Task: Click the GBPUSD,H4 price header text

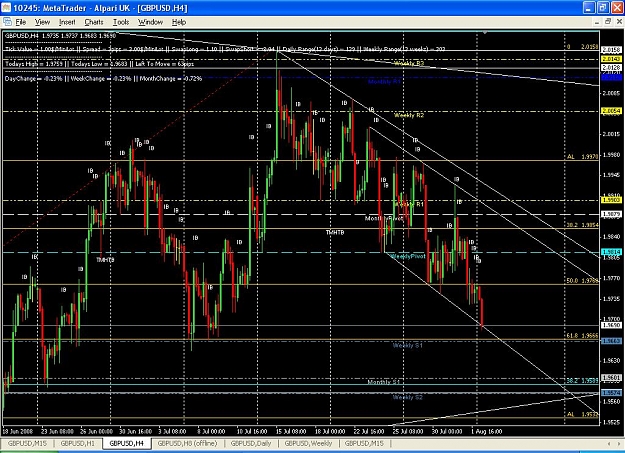Action: [60, 35]
